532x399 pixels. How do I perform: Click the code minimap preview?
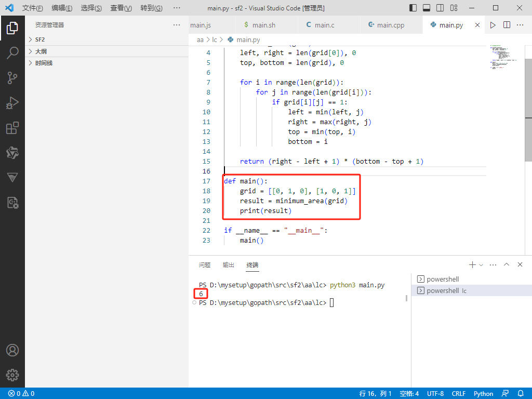pyautogui.click(x=504, y=57)
